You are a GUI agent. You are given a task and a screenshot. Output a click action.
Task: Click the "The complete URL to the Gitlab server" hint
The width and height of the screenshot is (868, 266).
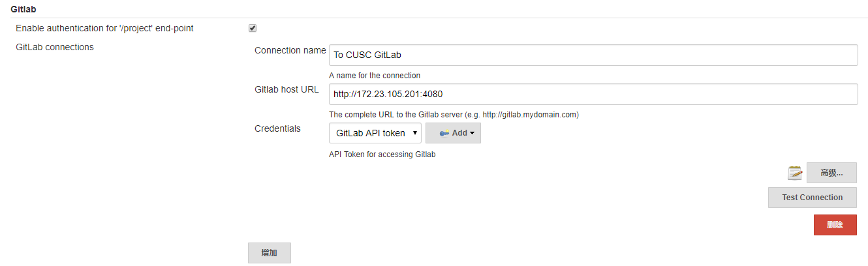point(454,115)
